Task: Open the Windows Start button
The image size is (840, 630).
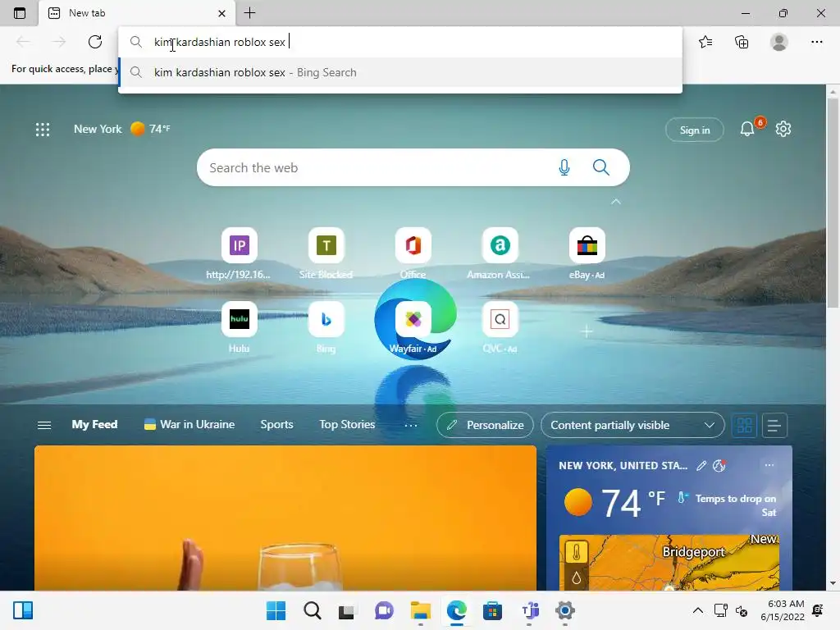Action: [x=276, y=610]
